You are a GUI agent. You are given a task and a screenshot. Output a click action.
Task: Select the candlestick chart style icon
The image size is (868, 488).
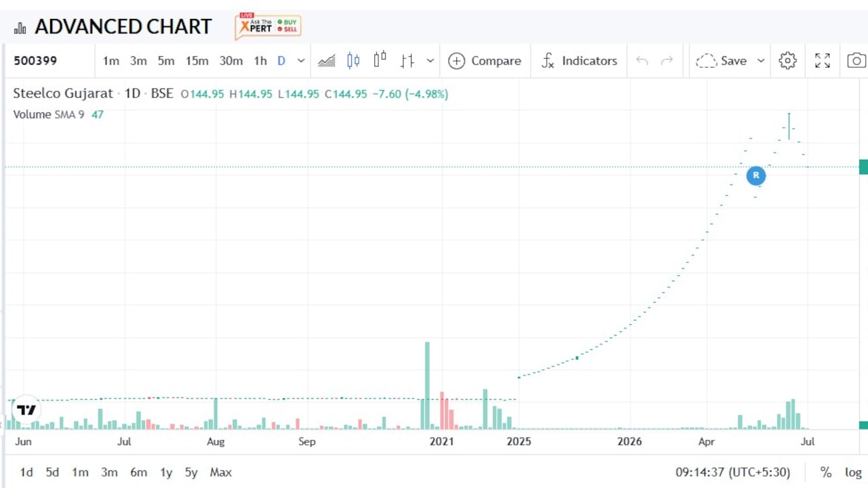pos(353,60)
